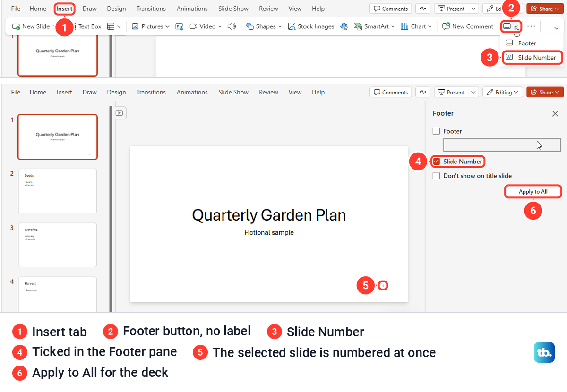Image resolution: width=567 pixels, height=392 pixels.
Task: Open Insert tab in the Footer pane window
Action: pyautogui.click(x=64, y=92)
